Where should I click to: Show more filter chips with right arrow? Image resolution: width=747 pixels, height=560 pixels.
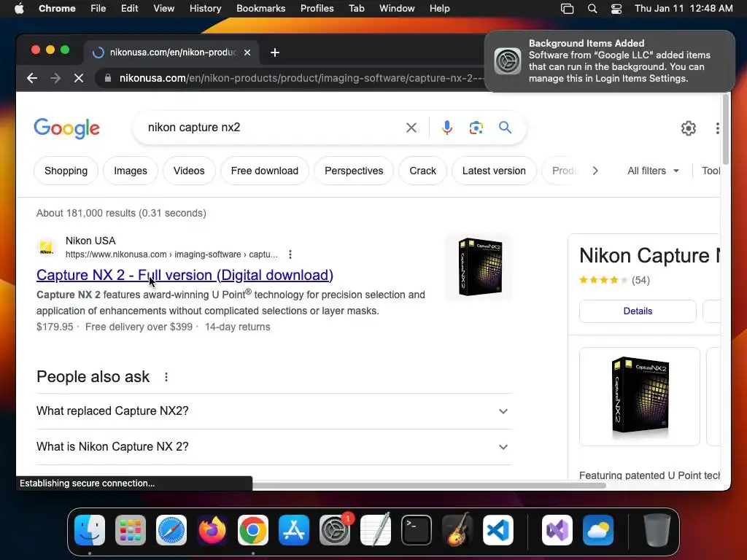(595, 171)
